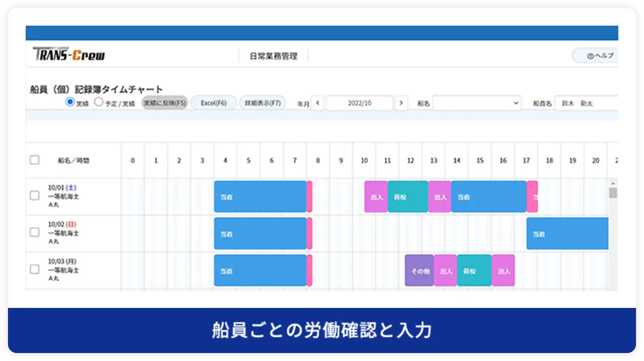The image size is (644, 361).
Task: Click the 10/01 second 出入 block
Action: pos(439,196)
